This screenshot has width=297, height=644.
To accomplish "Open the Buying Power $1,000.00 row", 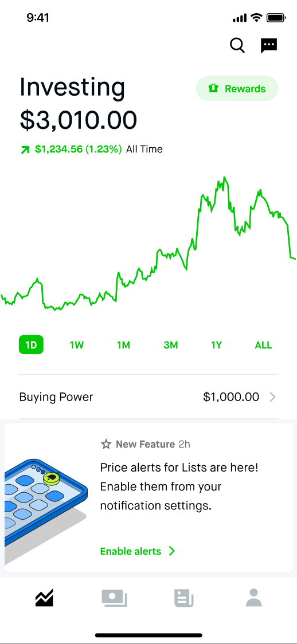I will tap(148, 396).
